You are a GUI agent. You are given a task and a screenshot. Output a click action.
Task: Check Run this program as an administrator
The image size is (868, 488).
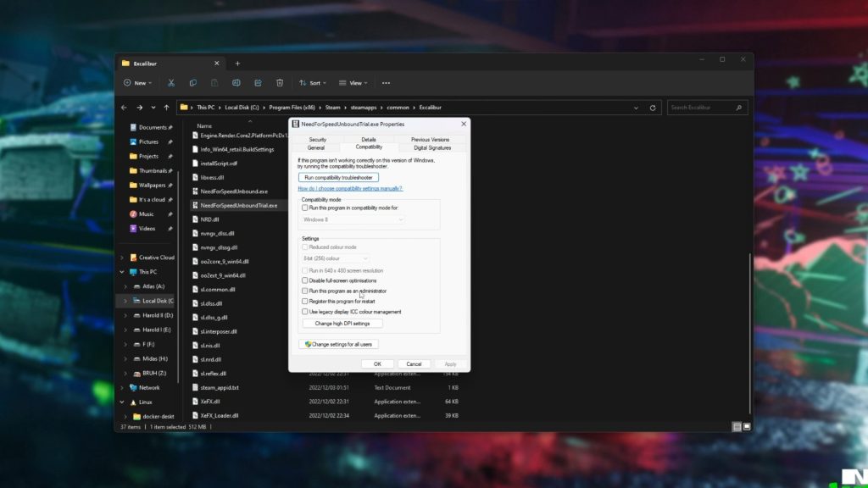[304, 291]
